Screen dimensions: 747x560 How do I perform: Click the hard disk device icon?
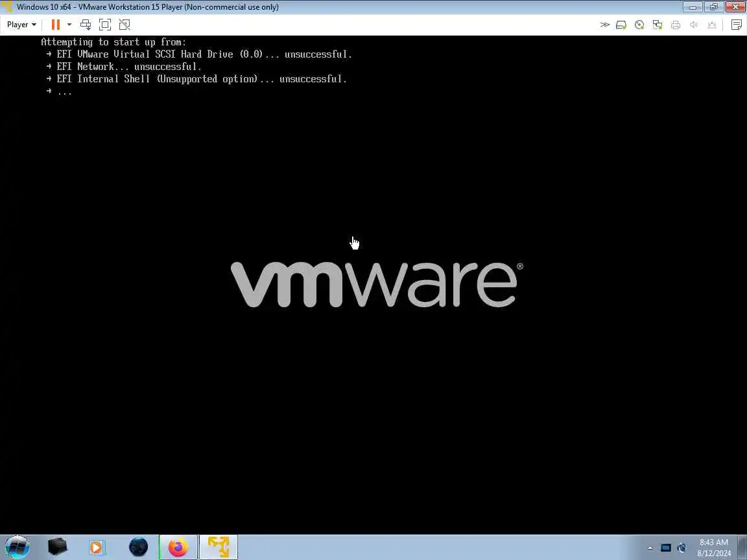(x=621, y=25)
